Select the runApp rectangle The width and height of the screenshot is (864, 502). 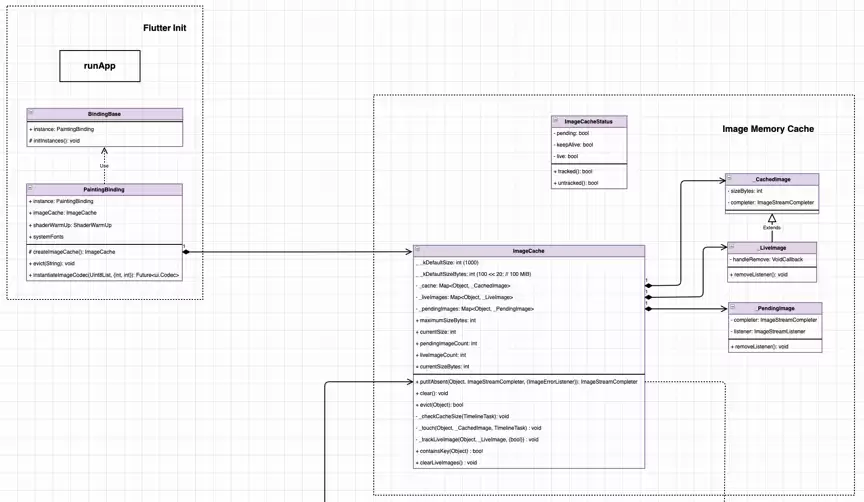[100, 66]
